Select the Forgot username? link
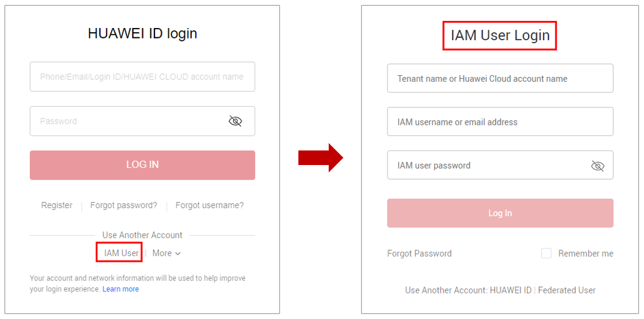Image resolution: width=644 pixels, height=319 pixels. click(x=209, y=205)
